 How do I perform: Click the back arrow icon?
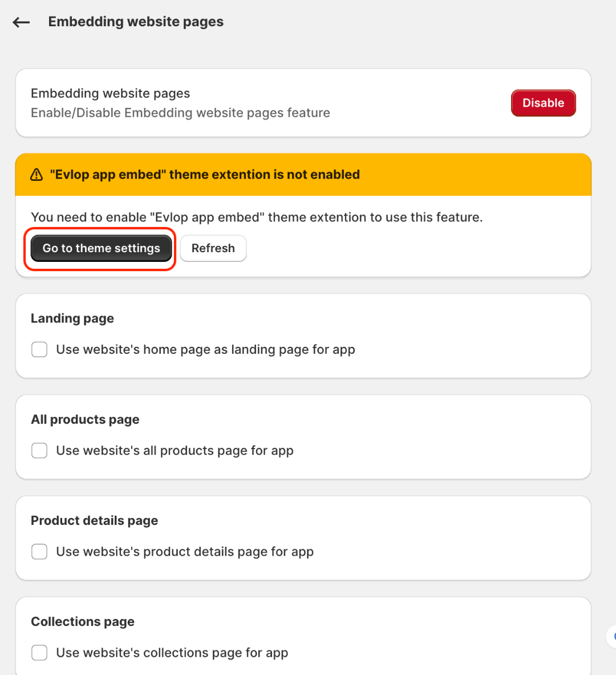pyautogui.click(x=21, y=22)
